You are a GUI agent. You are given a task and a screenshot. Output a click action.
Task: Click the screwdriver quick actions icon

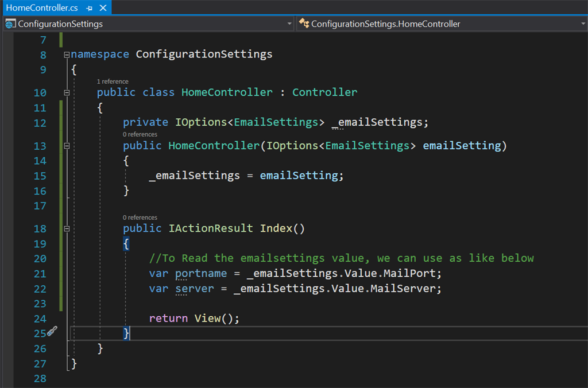[52, 331]
